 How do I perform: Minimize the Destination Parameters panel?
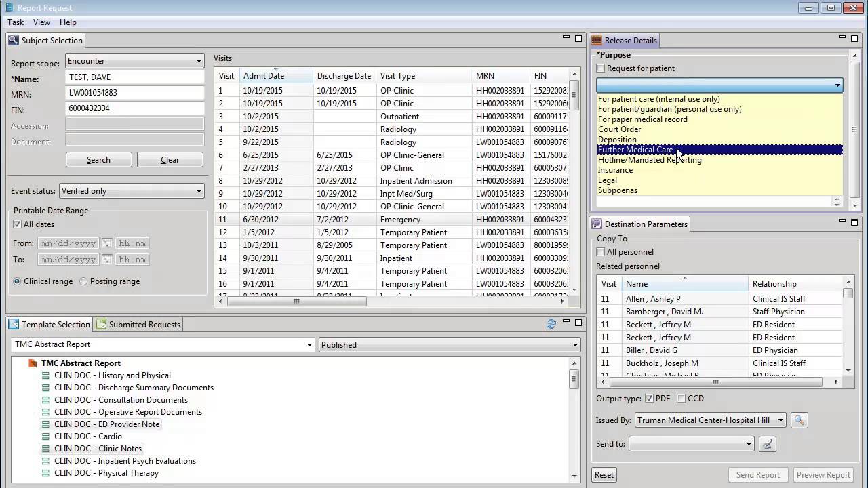point(842,221)
